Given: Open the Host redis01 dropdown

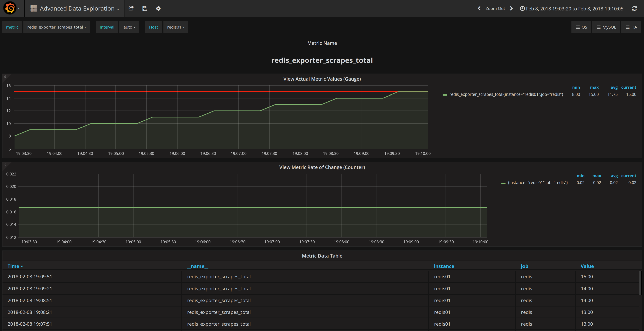Looking at the screenshot, I should coord(176,27).
